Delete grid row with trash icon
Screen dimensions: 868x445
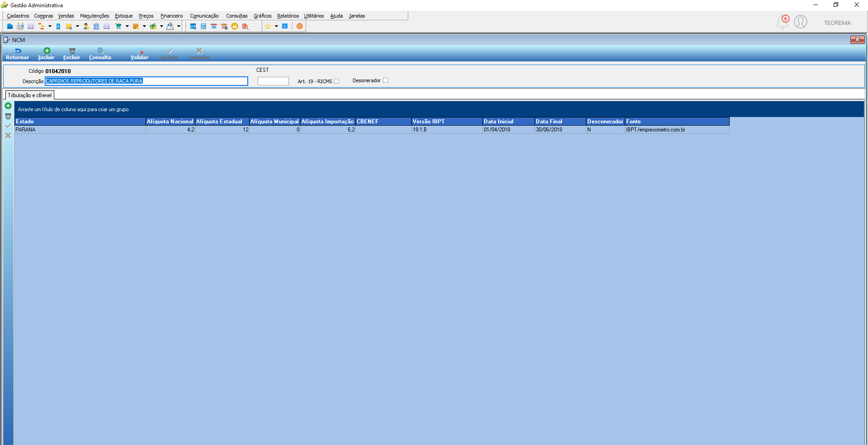[8, 116]
